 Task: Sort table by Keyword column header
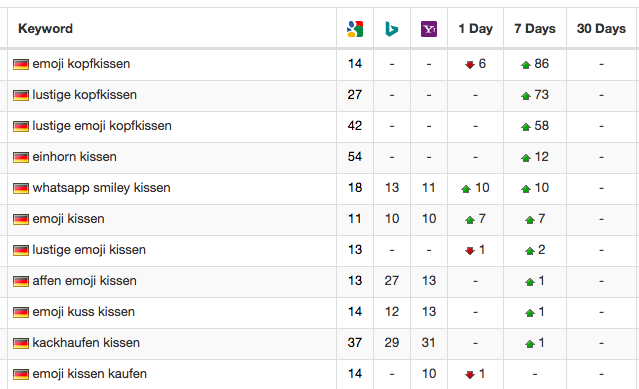click(46, 29)
